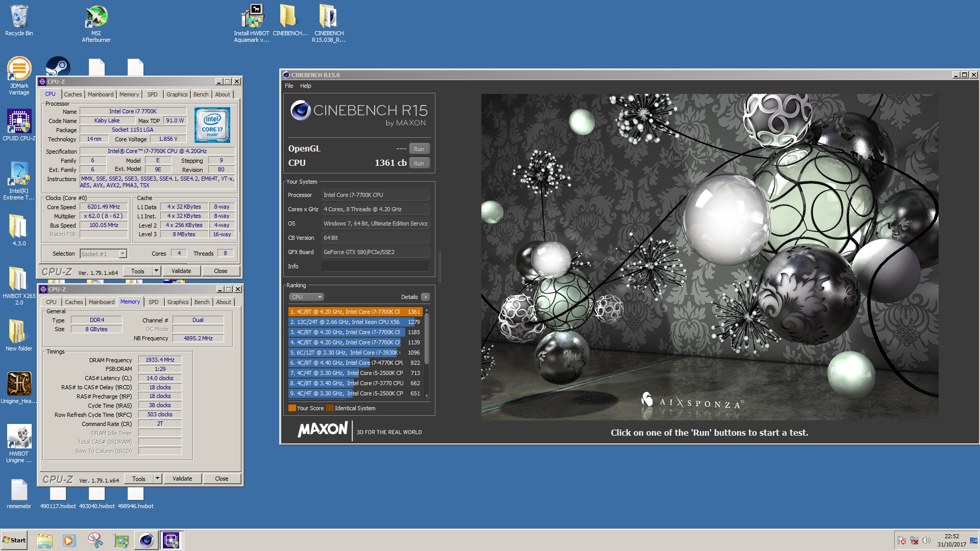
Task: Open Graphics tab in lower CPU-Z
Action: coord(178,302)
